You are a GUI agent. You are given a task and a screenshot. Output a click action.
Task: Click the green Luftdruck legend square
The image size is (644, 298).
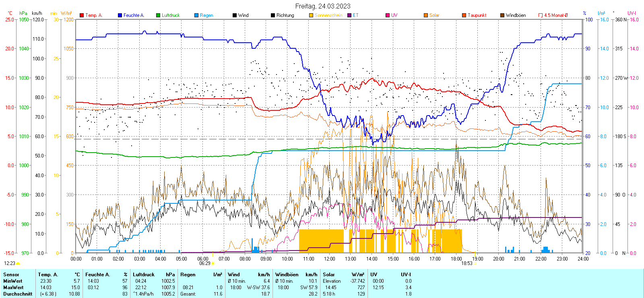pyautogui.click(x=158, y=15)
